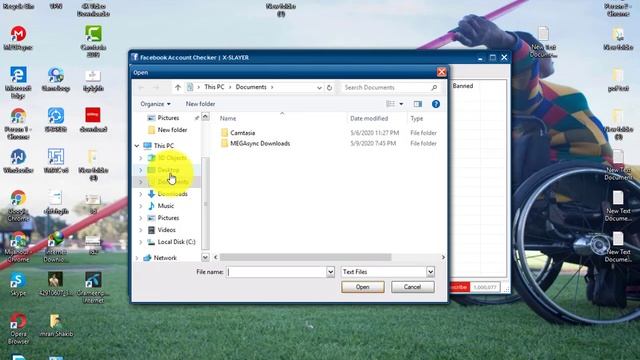Sort files by Date modified column
The image size is (640, 360).
(369, 118)
